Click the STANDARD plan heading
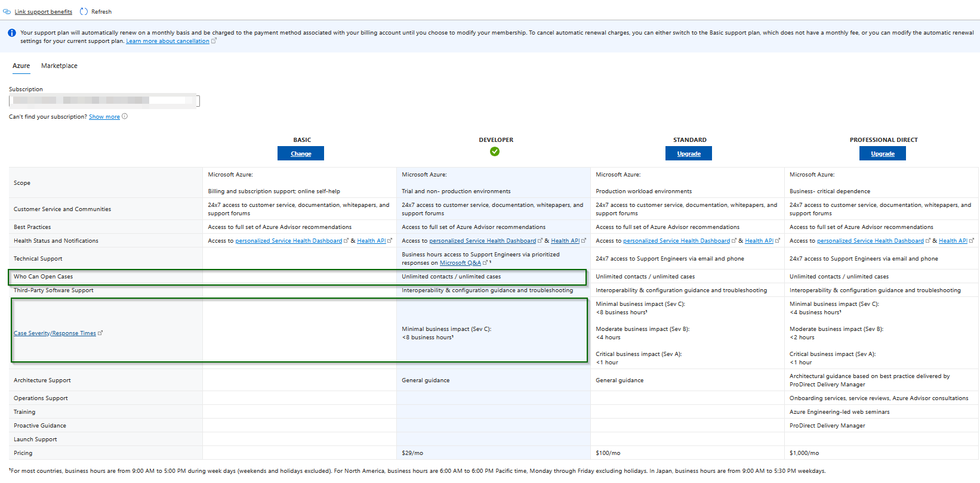Viewport: 980px width, 483px height. [690, 140]
